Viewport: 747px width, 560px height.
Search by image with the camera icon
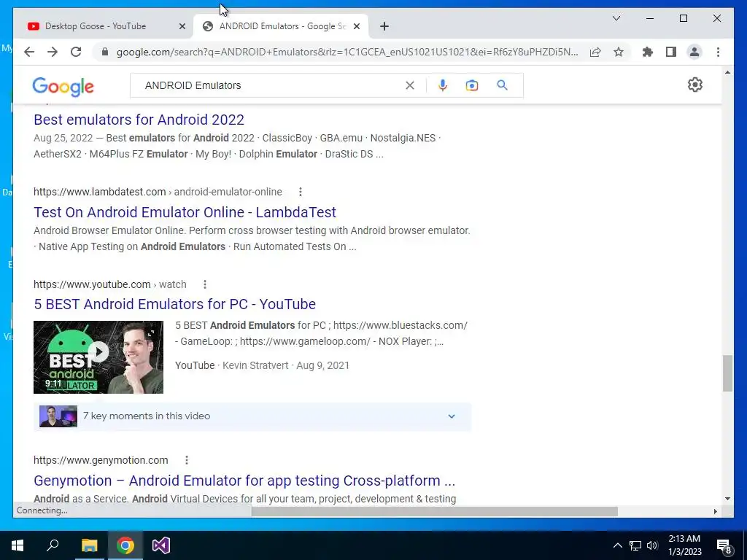coord(472,85)
